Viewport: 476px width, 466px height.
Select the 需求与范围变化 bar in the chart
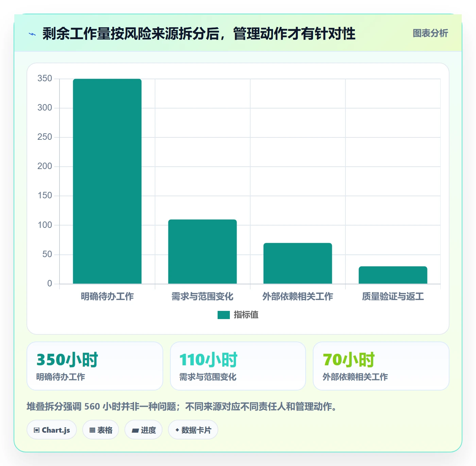(202, 252)
